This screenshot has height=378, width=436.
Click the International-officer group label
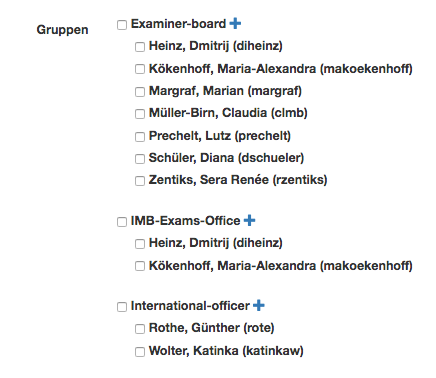pos(190,306)
